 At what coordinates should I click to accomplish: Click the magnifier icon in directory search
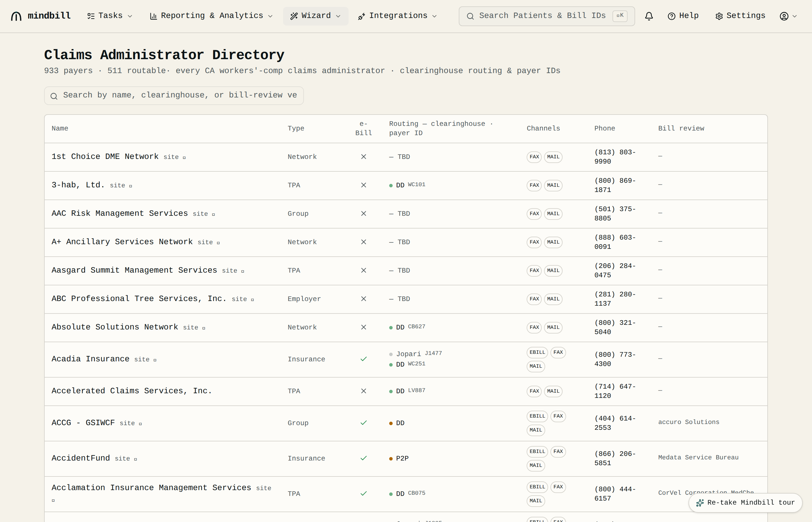click(x=54, y=96)
